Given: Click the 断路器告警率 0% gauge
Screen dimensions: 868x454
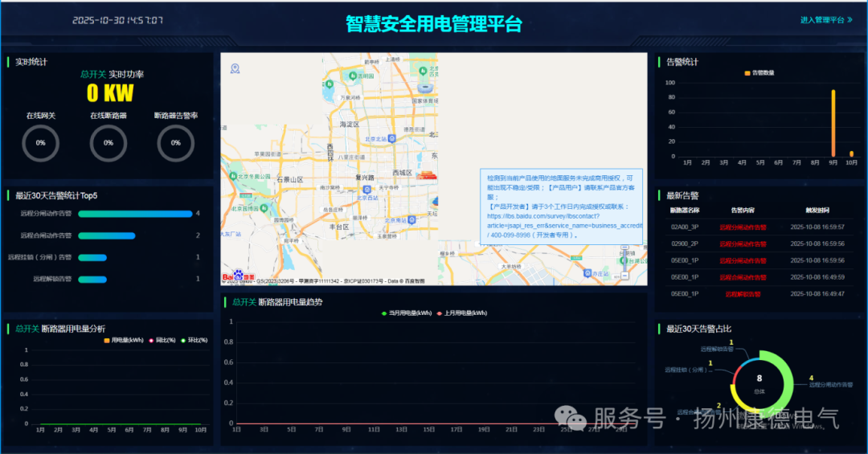Looking at the screenshot, I should (175, 143).
